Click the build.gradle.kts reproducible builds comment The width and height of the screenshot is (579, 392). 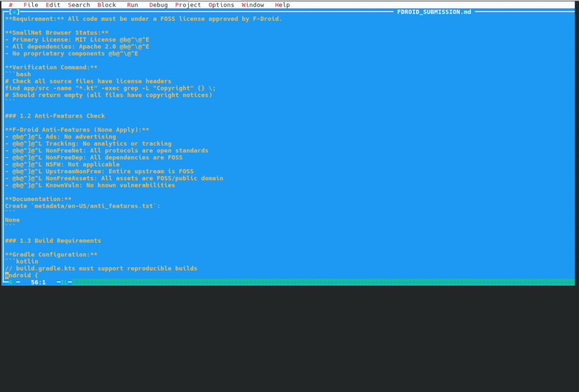coord(101,268)
